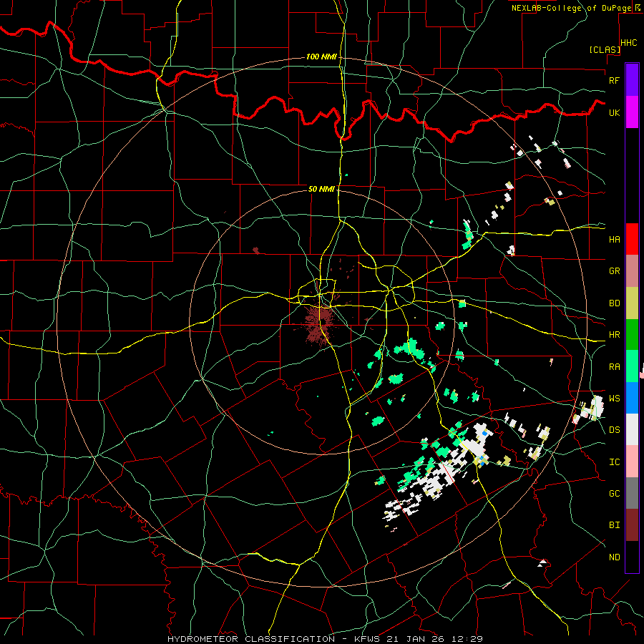Click the UK magenta legend swatch
This screenshot has width=644, height=644.
632,112
